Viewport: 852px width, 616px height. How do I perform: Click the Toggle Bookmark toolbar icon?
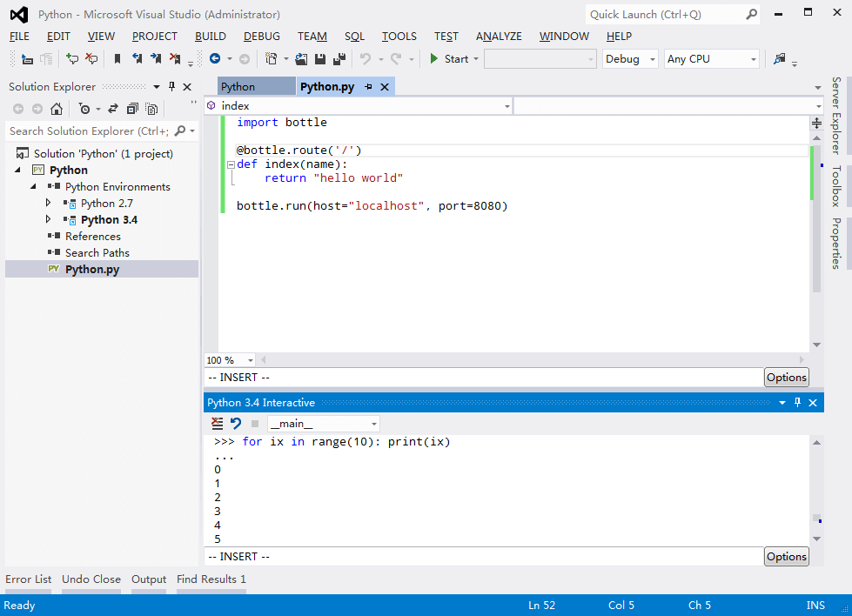point(117,59)
